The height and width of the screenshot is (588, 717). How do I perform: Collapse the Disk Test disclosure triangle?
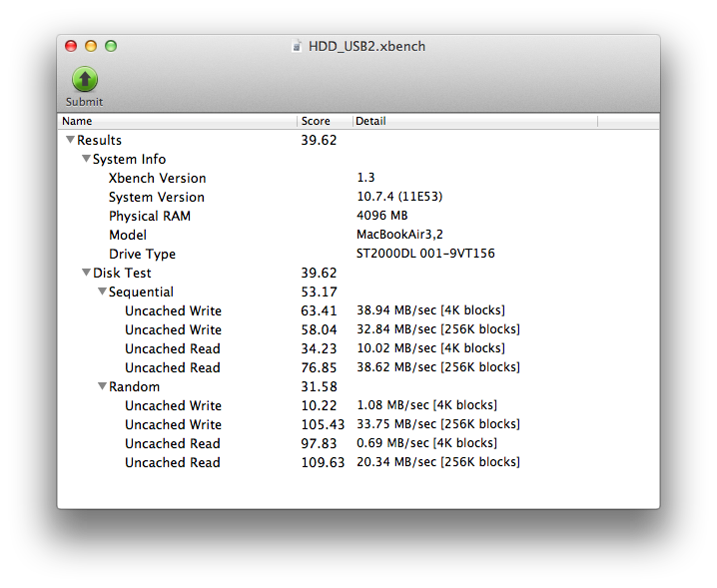tap(86, 273)
